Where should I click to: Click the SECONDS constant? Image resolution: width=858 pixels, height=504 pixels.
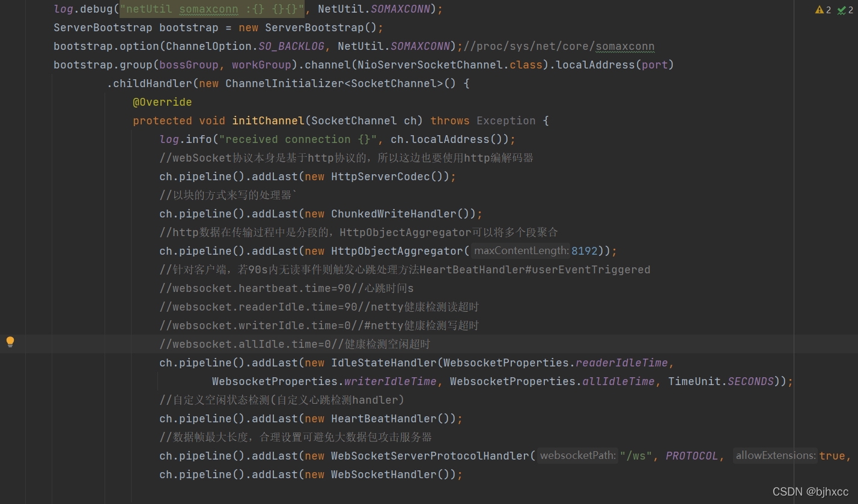(x=750, y=381)
